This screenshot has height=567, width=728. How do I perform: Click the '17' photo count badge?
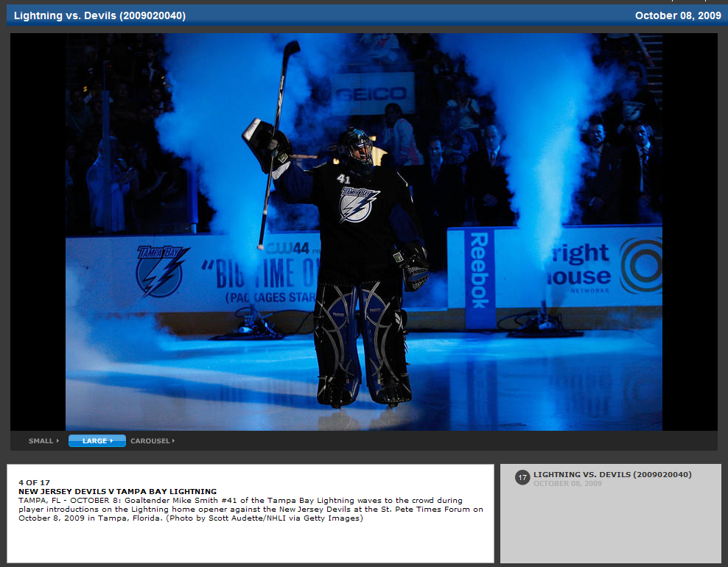tap(522, 477)
